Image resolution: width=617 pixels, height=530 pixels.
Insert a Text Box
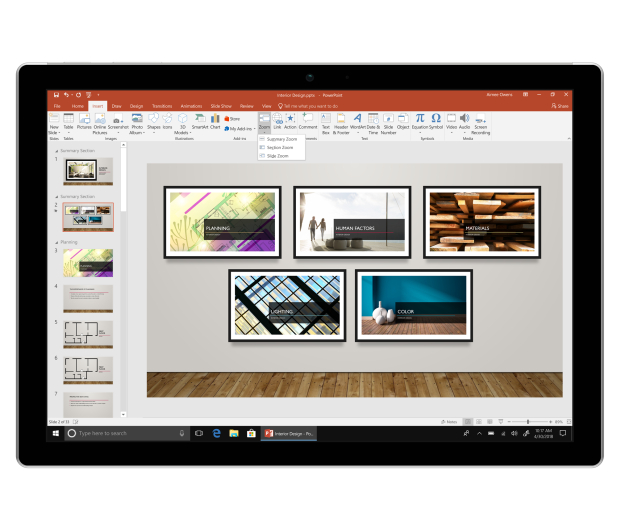tap(326, 124)
